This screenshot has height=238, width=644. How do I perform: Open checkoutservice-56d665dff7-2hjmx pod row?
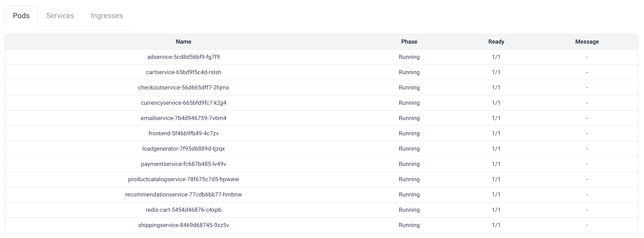click(184, 88)
